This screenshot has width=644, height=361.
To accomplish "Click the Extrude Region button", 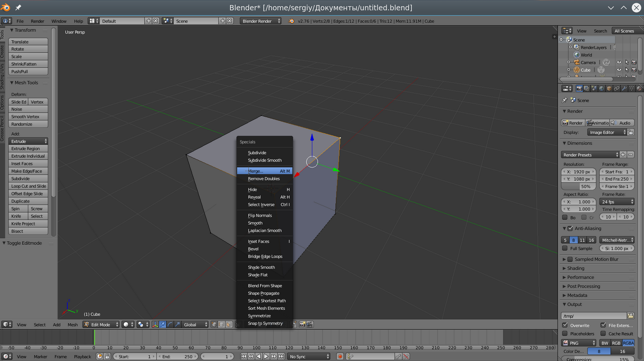I will pyautogui.click(x=28, y=149).
